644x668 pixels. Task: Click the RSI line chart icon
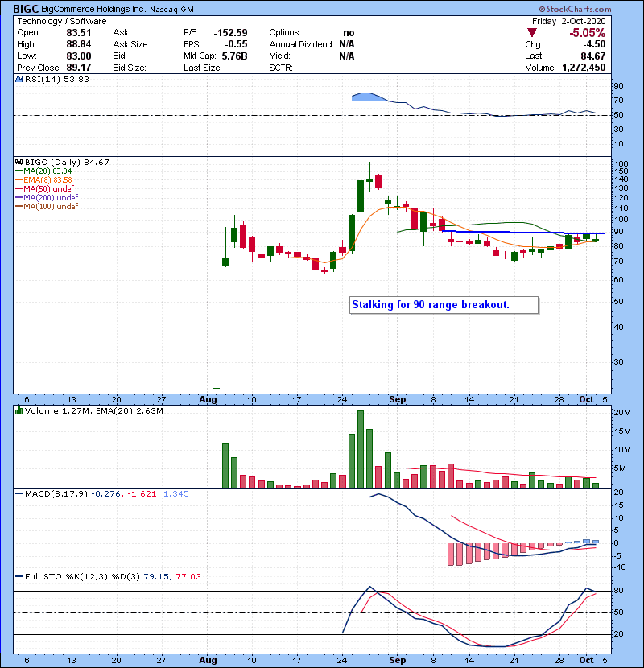click(x=19, y=79)
